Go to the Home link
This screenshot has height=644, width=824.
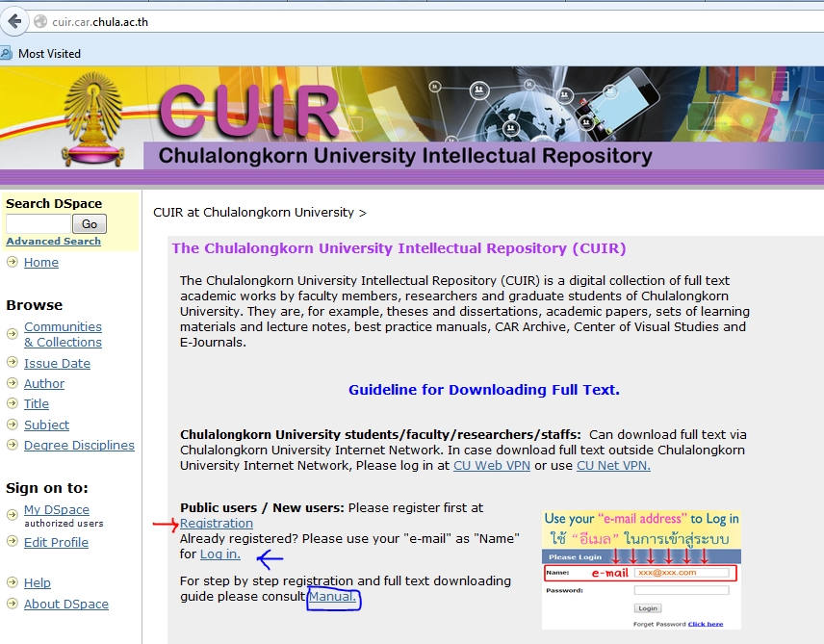[41, 263]
